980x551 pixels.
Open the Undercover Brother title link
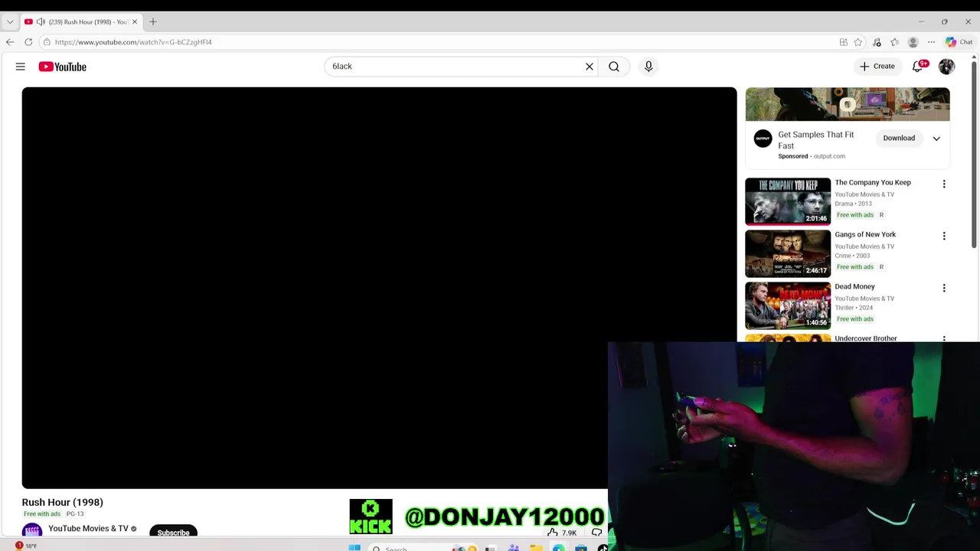coord(866,338)
